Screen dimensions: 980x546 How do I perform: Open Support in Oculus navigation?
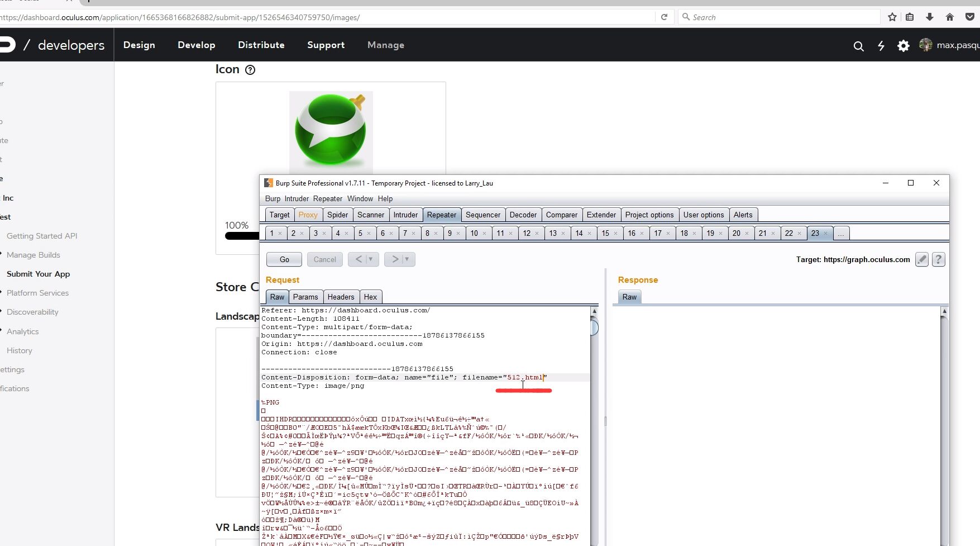tap(326, 45)
